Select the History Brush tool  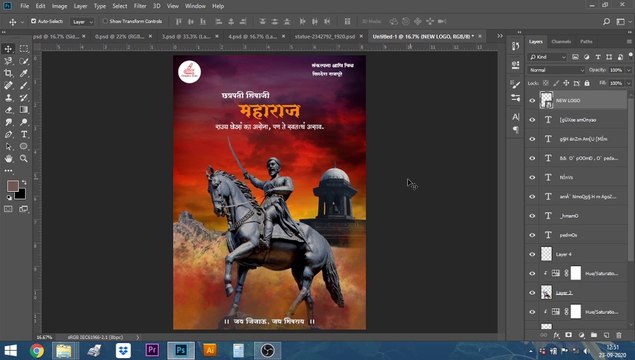(x=24, y=98)
